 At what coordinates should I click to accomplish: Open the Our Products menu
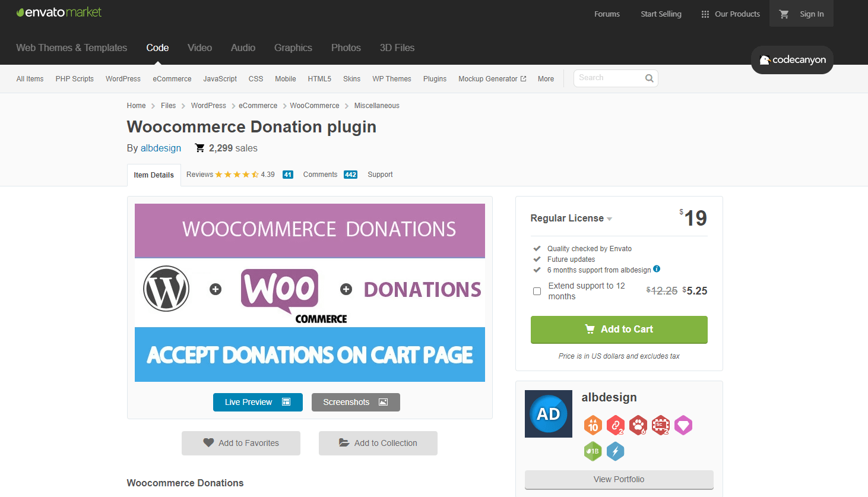click(730, 14)
